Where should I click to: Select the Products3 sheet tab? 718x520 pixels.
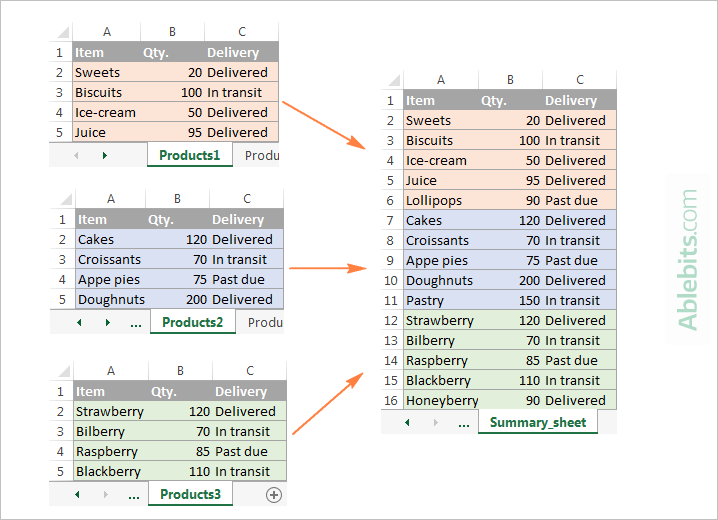(x=190, y=494)
